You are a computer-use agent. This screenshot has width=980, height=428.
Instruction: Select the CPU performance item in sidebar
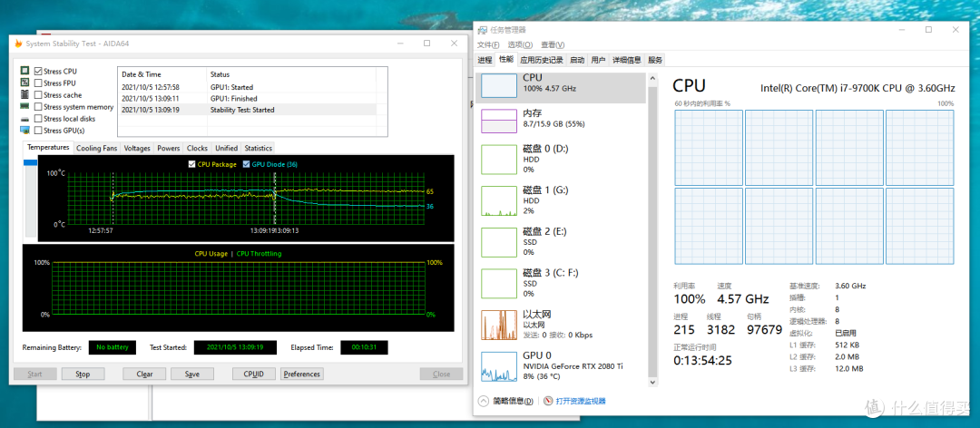pyautogui.click(x=561, y=87)
